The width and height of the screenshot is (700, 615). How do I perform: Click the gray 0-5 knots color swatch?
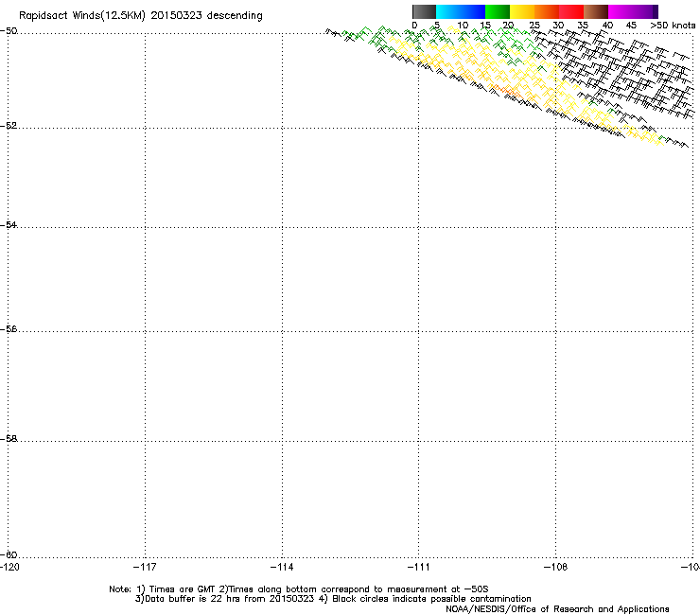pos(424,11)
